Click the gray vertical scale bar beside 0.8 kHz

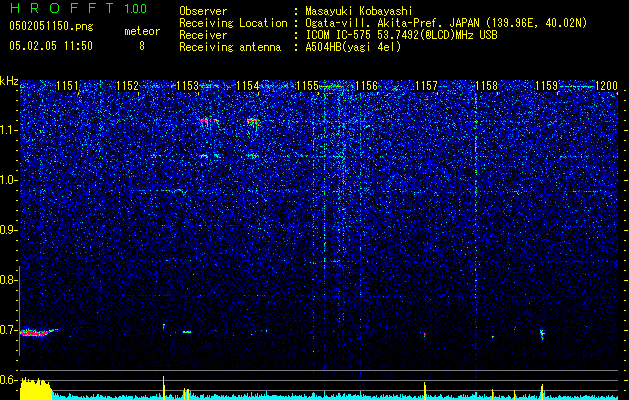click(20, 311)
